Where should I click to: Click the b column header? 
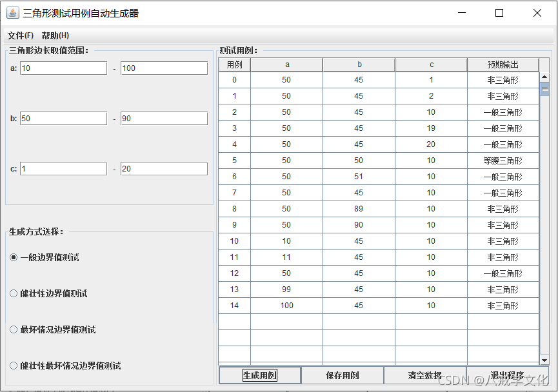click(359, 64)
